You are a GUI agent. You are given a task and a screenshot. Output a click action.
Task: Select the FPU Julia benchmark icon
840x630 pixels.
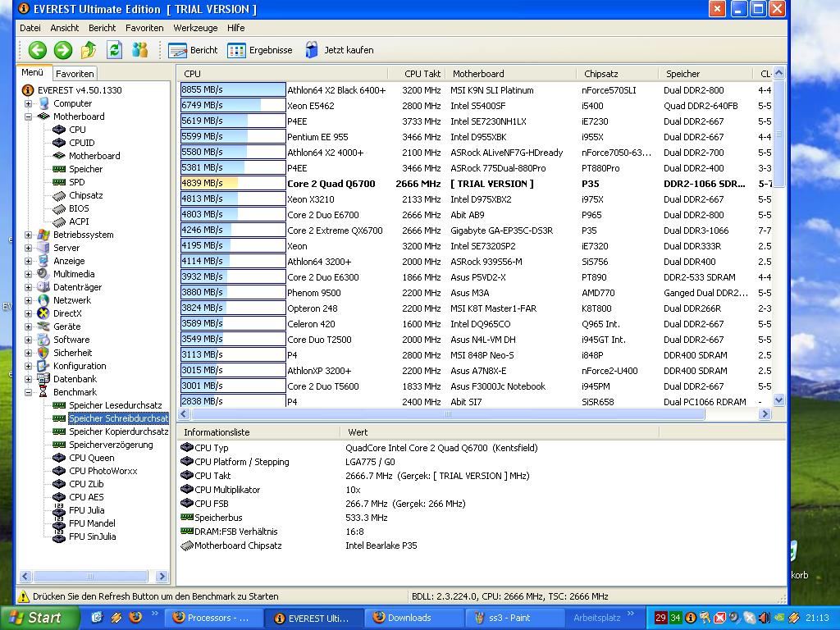click(59, 510)
